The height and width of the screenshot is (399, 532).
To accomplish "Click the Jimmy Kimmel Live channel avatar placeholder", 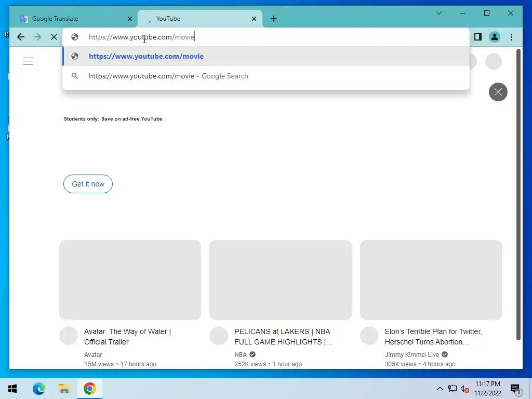I will tap(369, 336).
